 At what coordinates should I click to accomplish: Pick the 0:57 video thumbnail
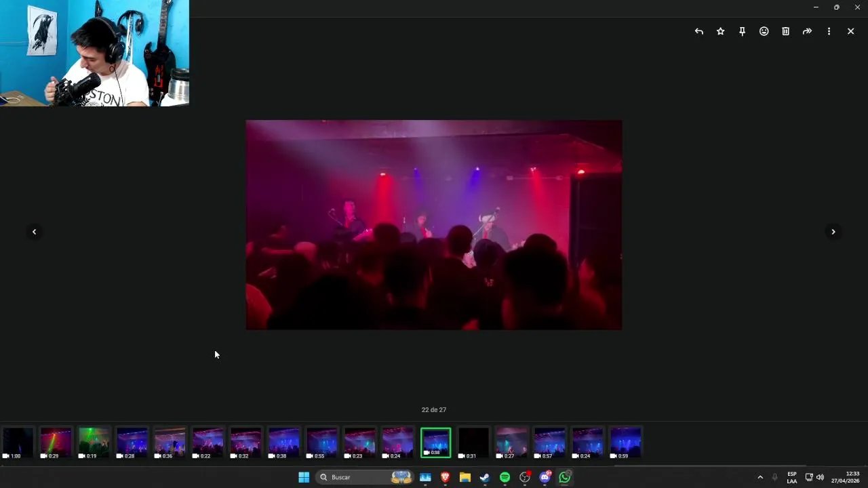point(550,443)
